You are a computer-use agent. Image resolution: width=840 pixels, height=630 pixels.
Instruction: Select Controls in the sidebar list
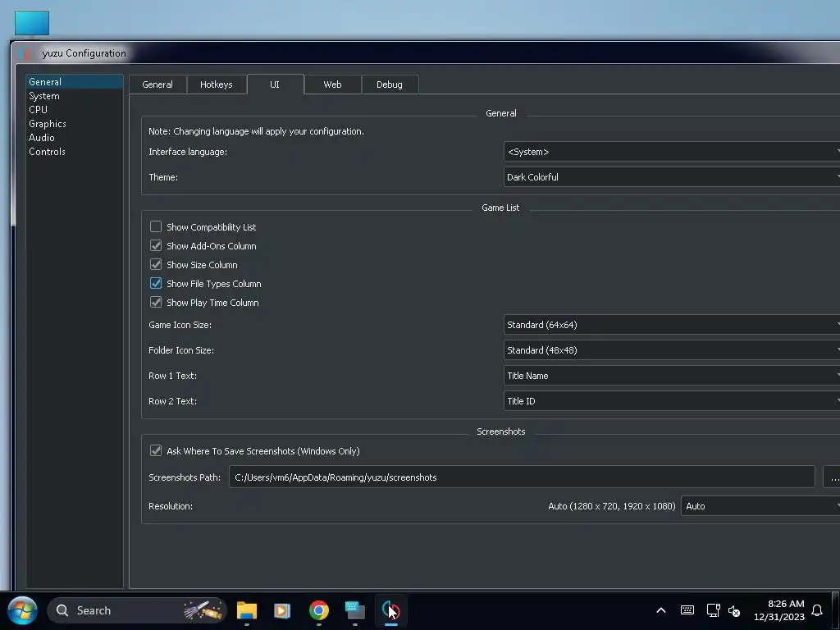(75, 151)
